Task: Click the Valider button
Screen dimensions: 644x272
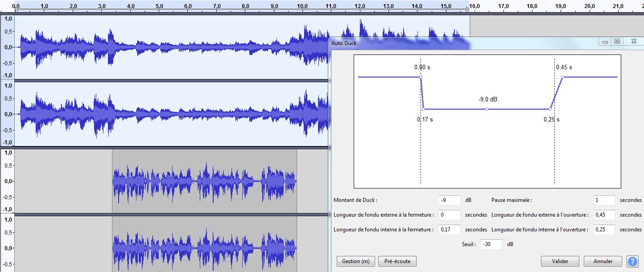Action: [x=560, y=261]
